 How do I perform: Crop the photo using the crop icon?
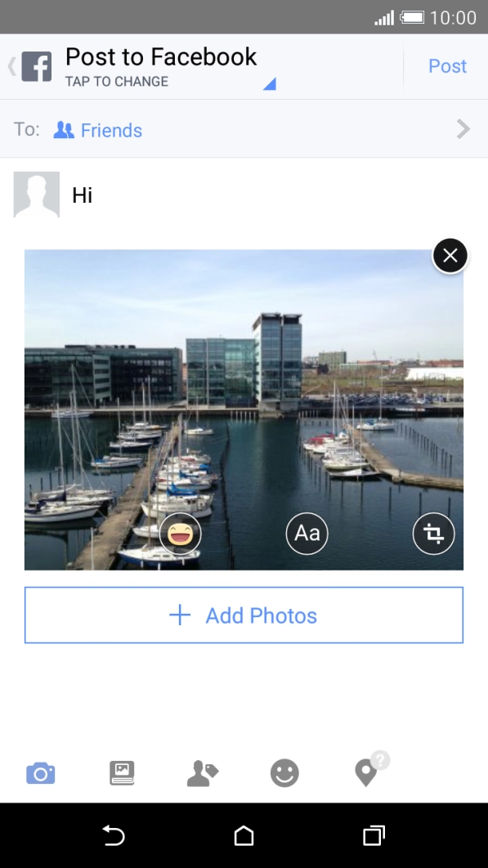click(x=433, y=533)
